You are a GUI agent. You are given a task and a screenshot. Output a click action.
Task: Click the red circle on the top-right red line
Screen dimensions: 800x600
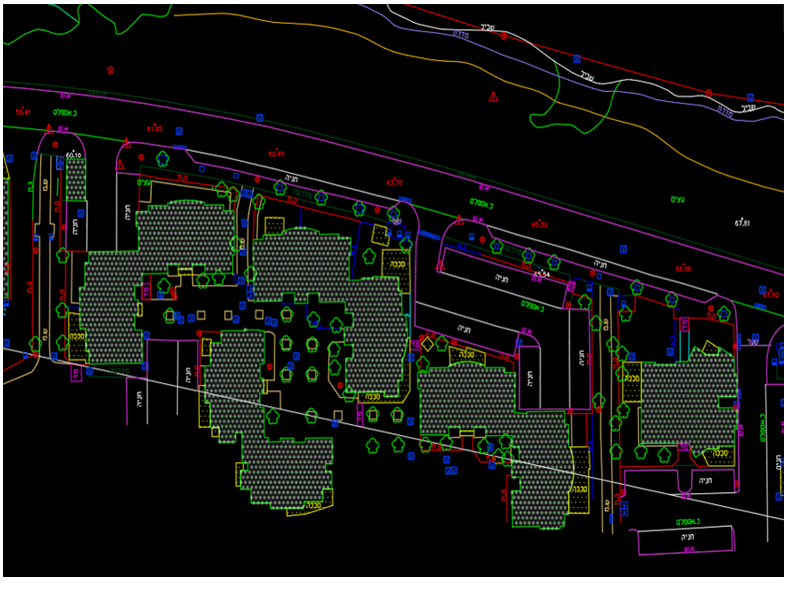point(709,92)
